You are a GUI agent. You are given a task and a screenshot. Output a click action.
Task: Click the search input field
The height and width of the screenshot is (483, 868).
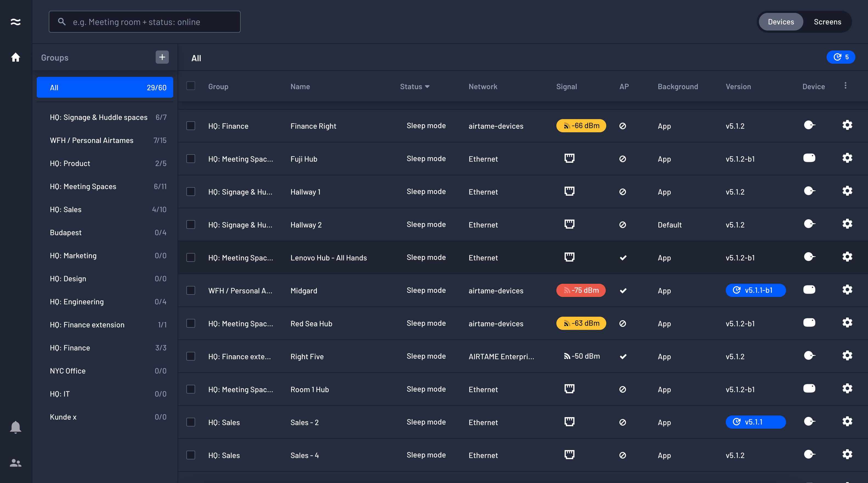point(144,22)
